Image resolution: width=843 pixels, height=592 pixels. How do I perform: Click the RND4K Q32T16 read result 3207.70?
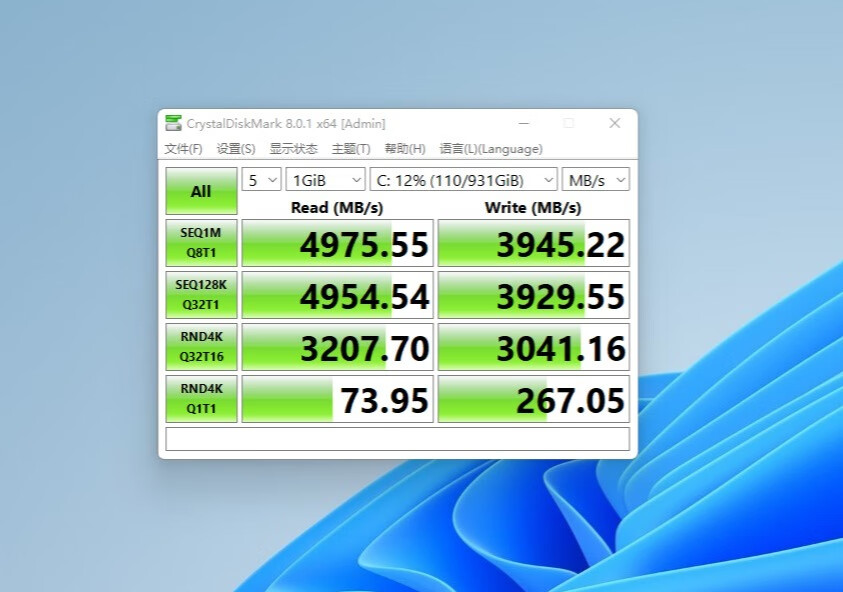point(337,347)
